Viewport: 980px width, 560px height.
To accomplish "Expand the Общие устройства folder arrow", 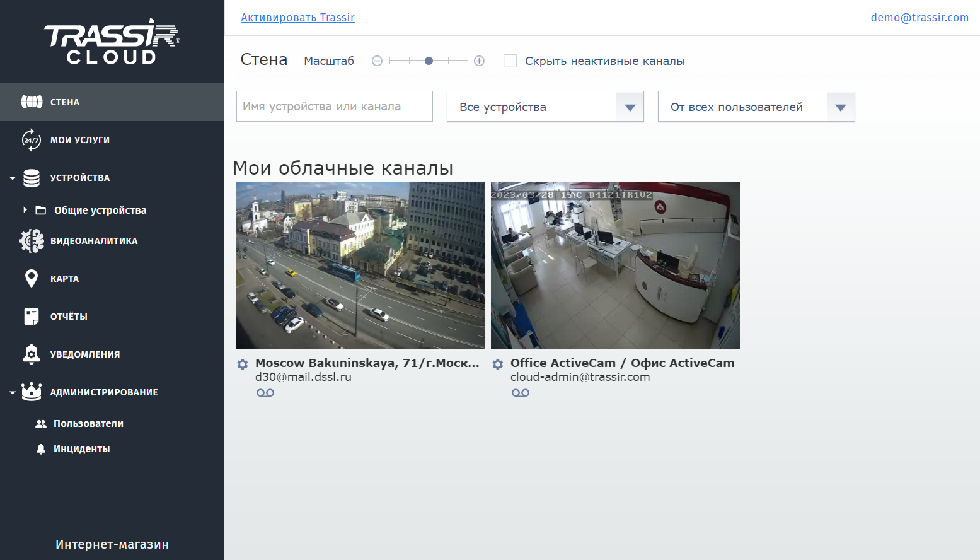I will coord(25,210).
